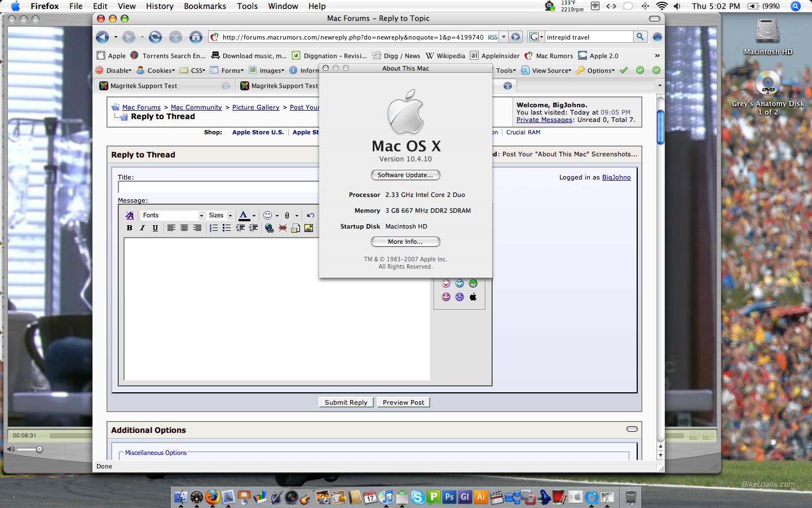Align text right in message editor

tap(197, 228)
